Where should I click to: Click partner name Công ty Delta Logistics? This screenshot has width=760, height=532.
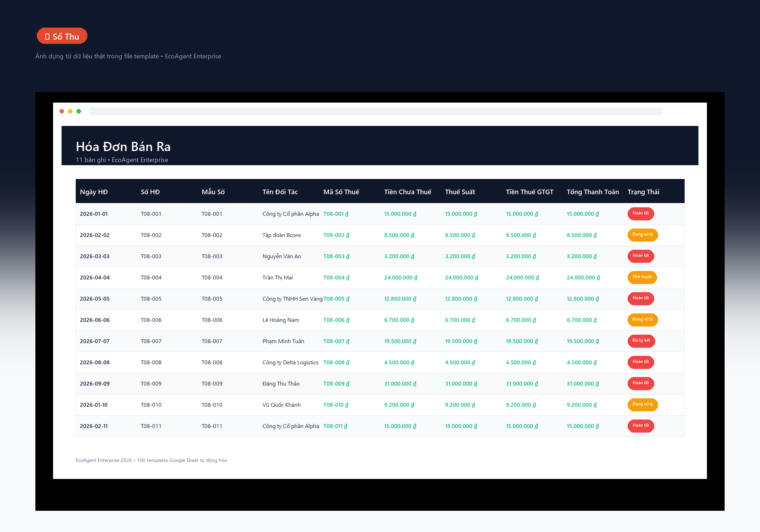click(x=290, y=363)
